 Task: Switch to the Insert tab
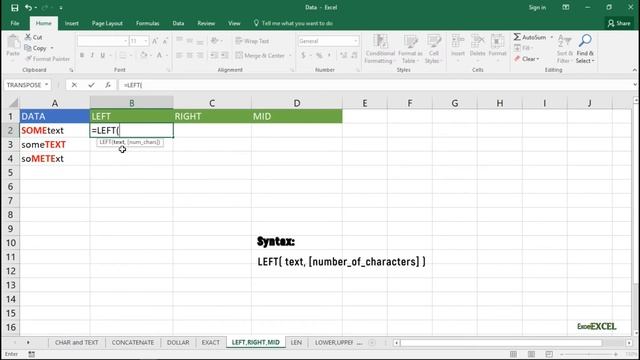click(71, 23)
